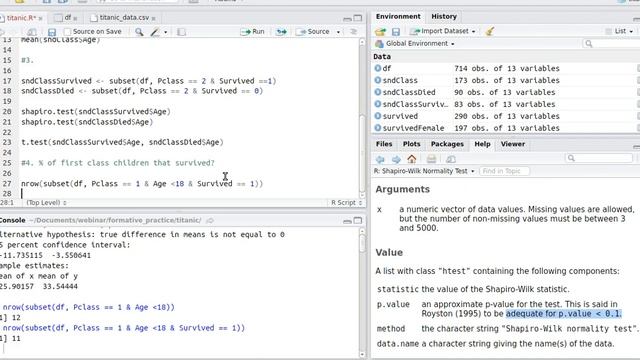This screenshot has height=360, width=640.
Task: Open the titanic_data.csv tab
Action: tap(124, 18)
